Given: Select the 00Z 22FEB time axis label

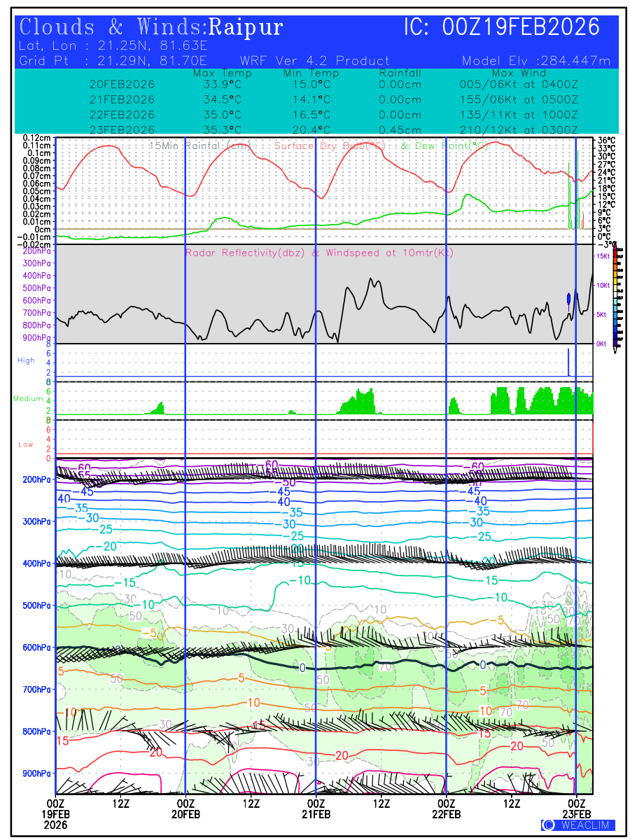Looking at the screenshot, I should pyautogui.click(x=446, y=808).
